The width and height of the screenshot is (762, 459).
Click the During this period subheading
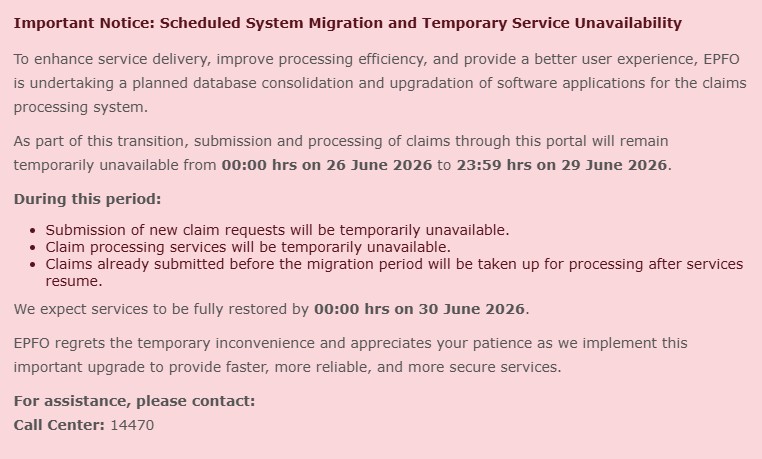87,199
